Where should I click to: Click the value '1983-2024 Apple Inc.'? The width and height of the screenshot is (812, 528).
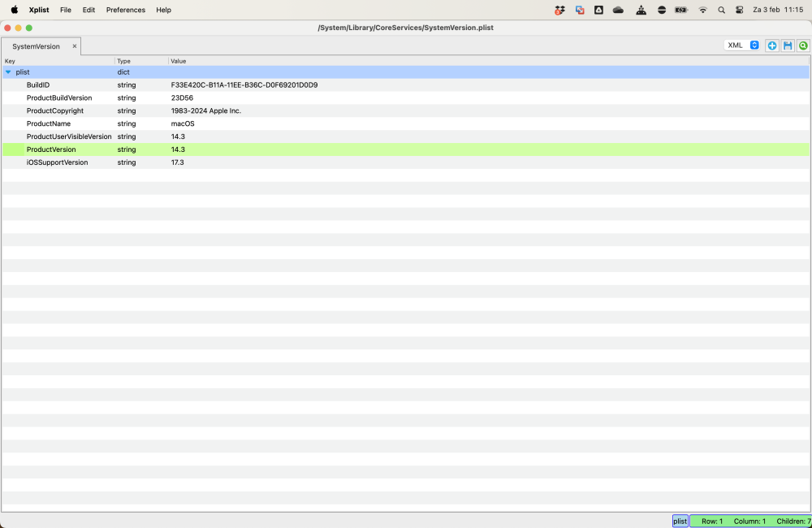tap(206, 111)
